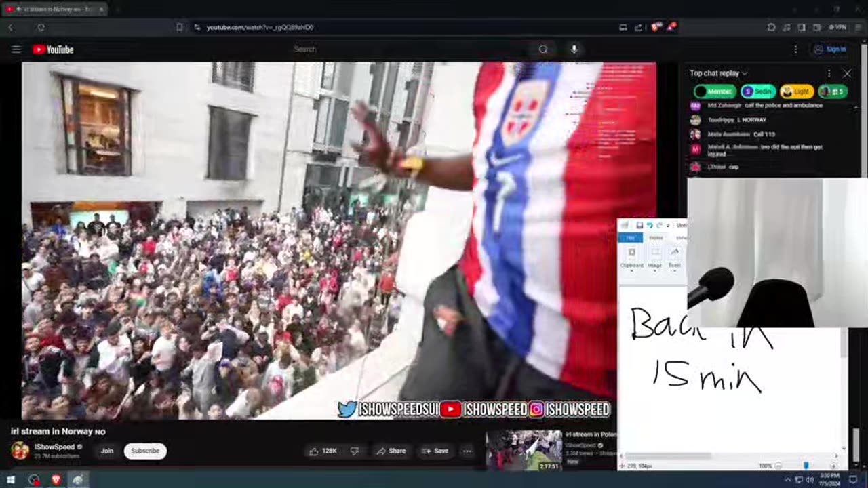868x488 pixels.
Task: Expand the Paint Tools group
Action: (x=674, y=258)
